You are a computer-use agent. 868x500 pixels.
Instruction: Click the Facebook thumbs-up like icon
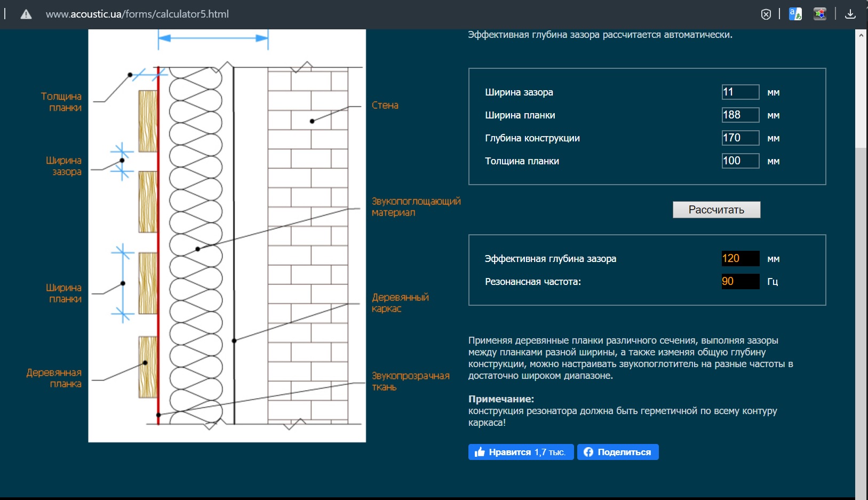click(x=480, y=452)
